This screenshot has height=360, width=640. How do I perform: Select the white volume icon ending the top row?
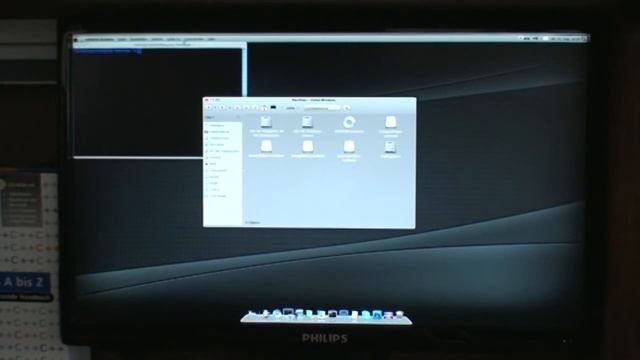click(x=391, y=122)
